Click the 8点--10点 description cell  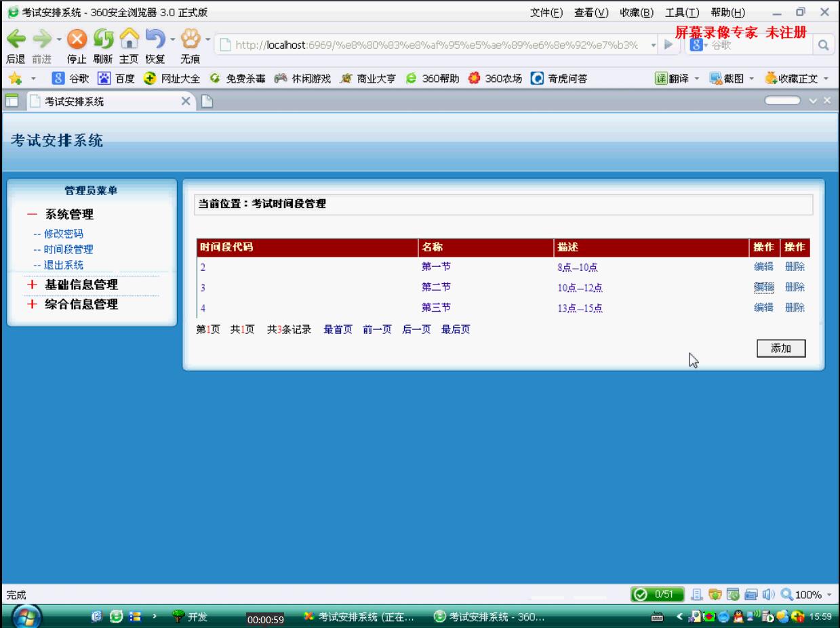[578, 267]
